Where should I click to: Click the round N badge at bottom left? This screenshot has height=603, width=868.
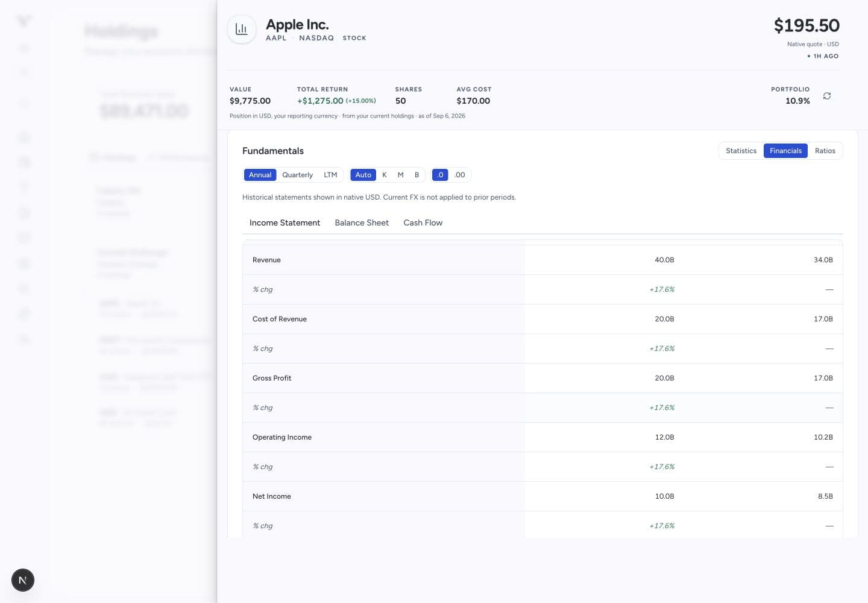tap(23, 580)
